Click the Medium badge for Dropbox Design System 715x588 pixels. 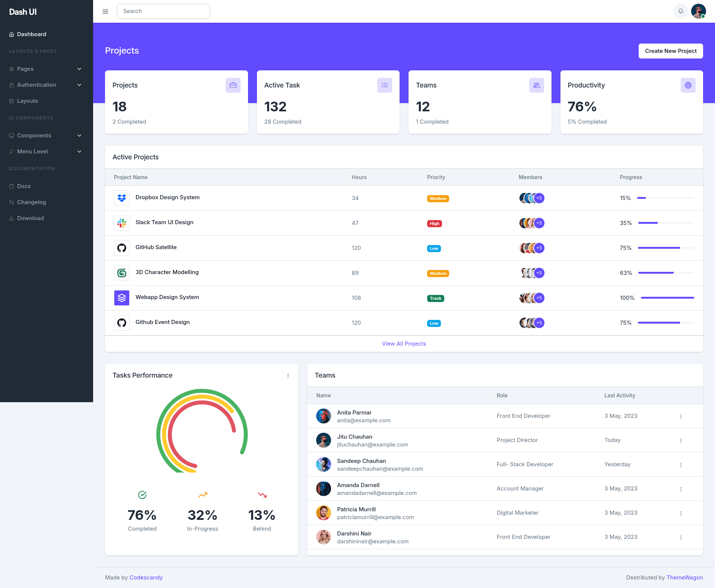pyautogui.click(x=438, y=198)
